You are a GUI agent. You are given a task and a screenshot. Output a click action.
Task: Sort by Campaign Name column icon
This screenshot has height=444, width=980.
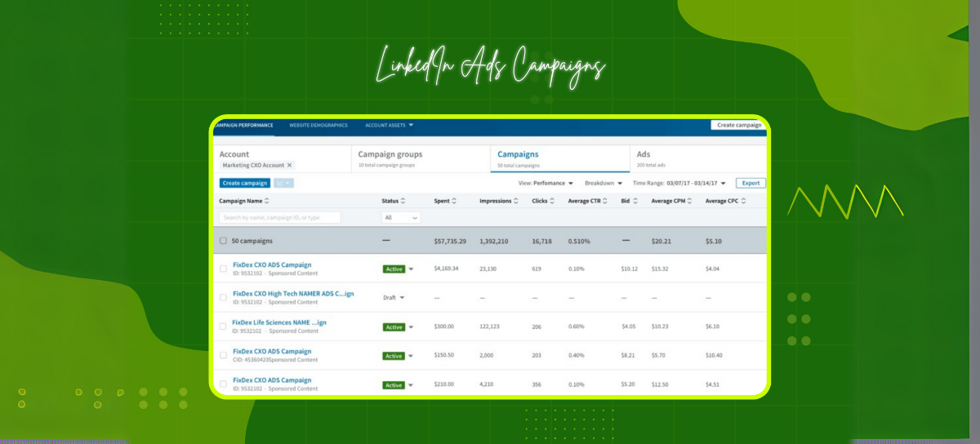268,201
